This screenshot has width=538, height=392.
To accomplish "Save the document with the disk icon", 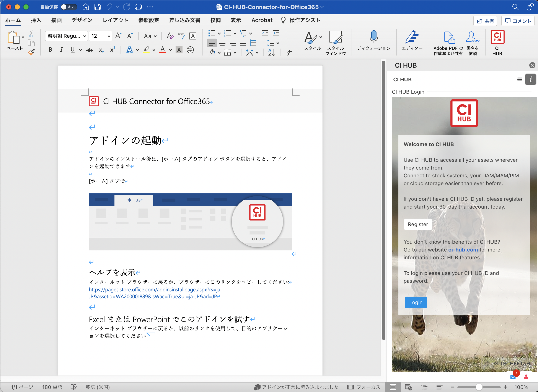I will click(98, 7).
